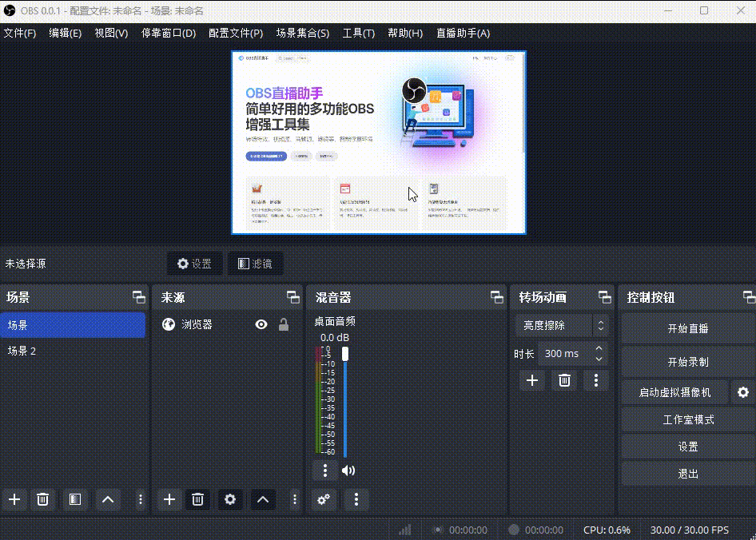Click 退出 button
The image size is (756, 540).
(688, 474)
